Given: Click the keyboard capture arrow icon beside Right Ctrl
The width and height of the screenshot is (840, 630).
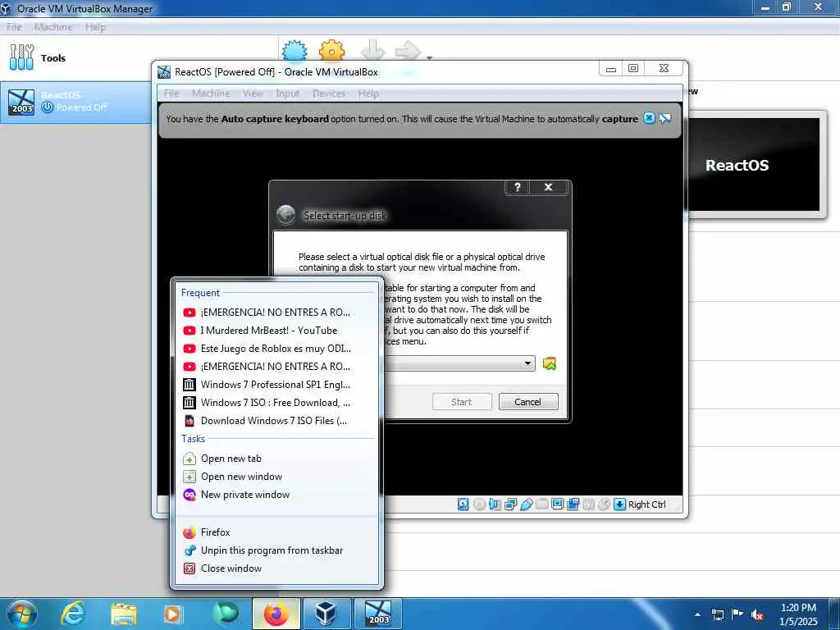Looking at the screenshot, I should (x=619, y=504).
